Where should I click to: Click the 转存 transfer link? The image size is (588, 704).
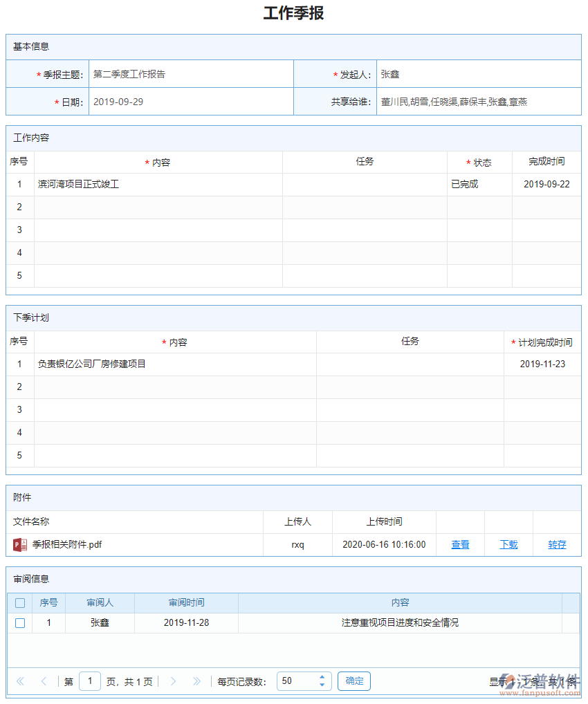click(x=558, y=545)
